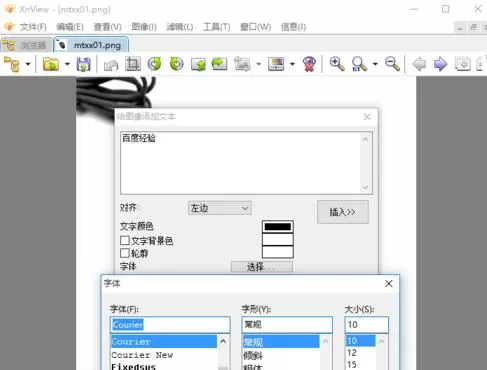Click the 字形(Y) style input field
The height and width of the screenshot is (370, 487).
(x=287, y=325)
